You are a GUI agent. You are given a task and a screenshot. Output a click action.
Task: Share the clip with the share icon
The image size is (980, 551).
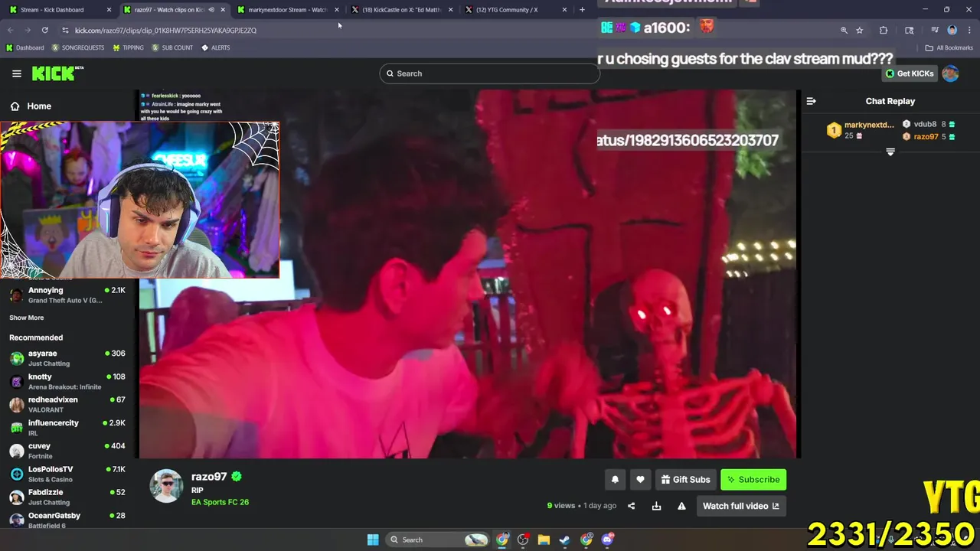pos(631,506)
